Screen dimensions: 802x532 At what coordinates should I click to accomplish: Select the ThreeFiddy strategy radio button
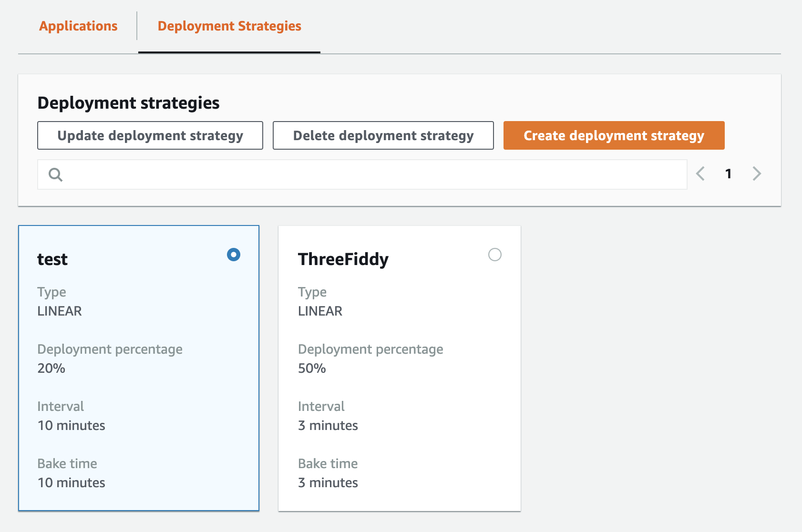pos(494,255)
